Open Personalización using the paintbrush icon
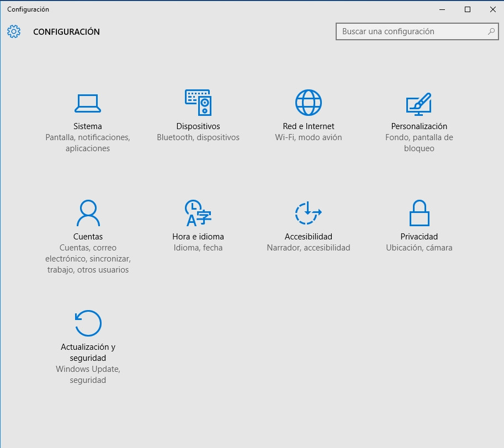 pos(418,104)
